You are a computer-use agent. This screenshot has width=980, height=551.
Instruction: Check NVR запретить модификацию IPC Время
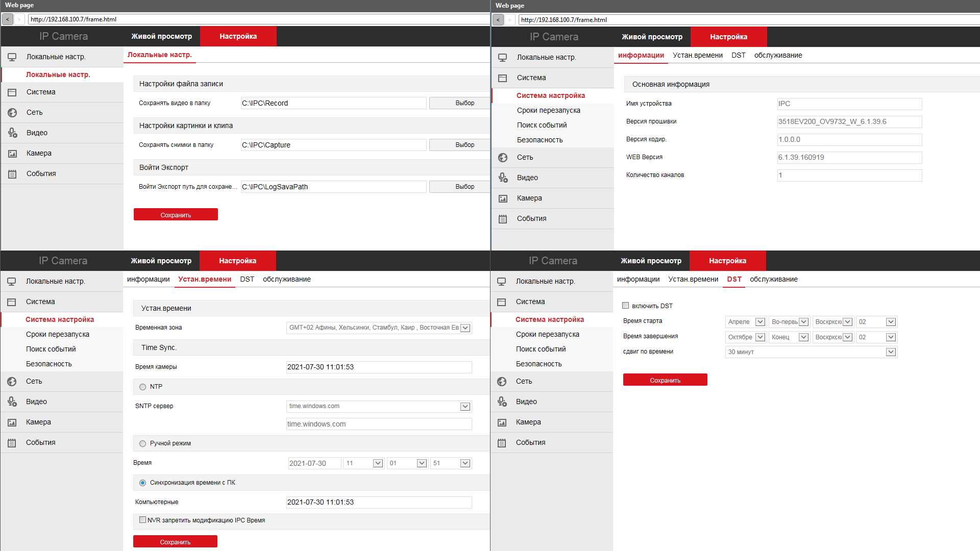[x=142, y=520]
